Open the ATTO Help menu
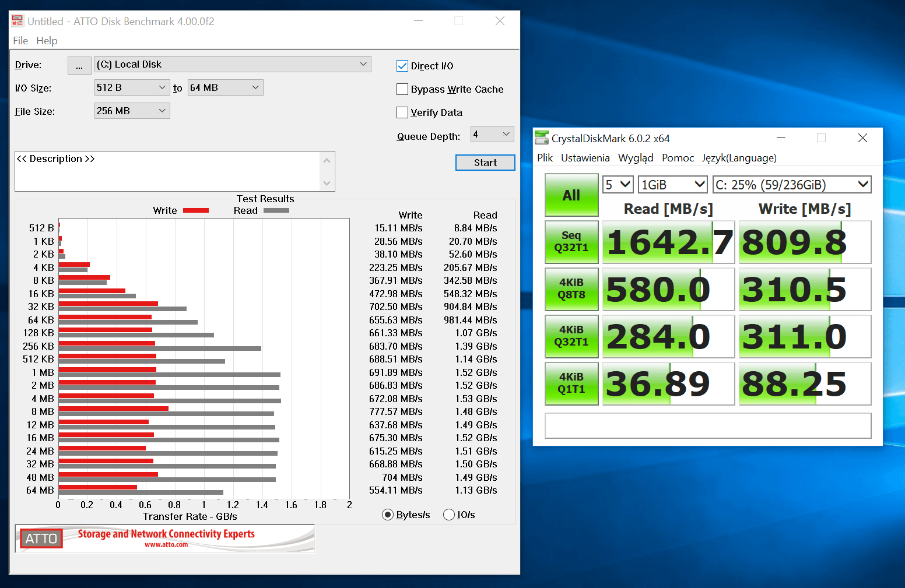 47,41
